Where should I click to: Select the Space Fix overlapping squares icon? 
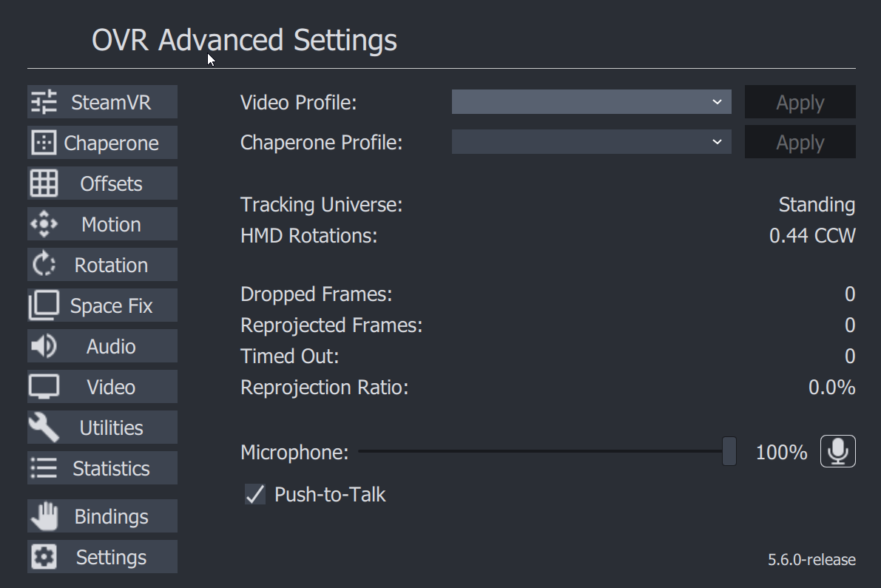(x=44, y=305)
